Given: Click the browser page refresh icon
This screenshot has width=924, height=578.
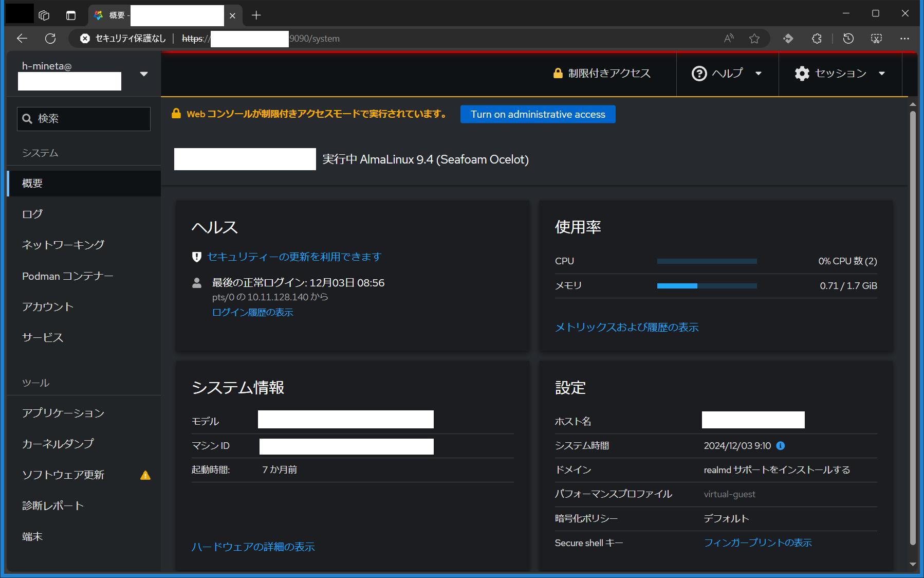Looking at the screenshot, I should click(50, 38).
